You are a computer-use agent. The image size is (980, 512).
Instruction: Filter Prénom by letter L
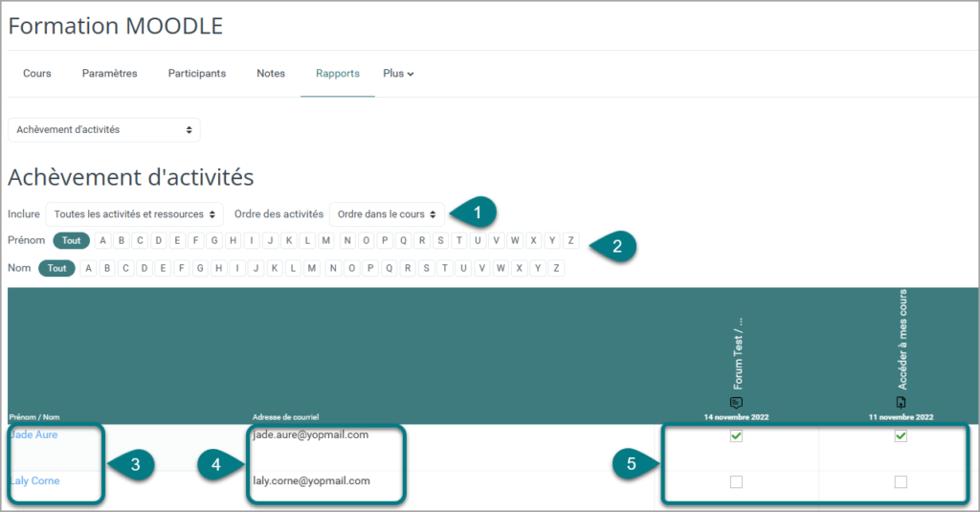pyautogui.click(x=307, y=240)
